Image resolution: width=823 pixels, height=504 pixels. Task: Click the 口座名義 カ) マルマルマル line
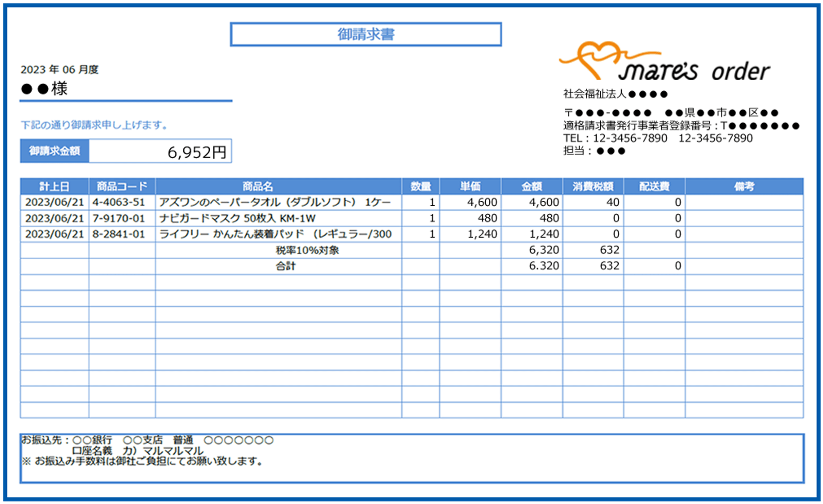coord(137,451)
